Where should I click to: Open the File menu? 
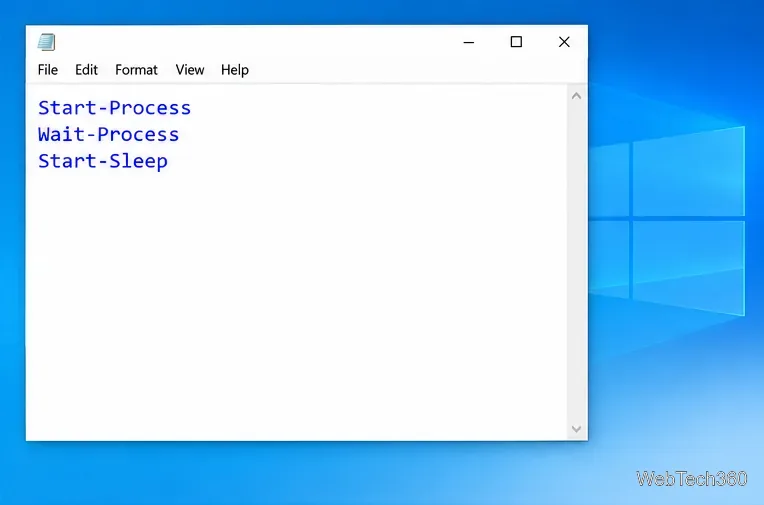(48, 70)
